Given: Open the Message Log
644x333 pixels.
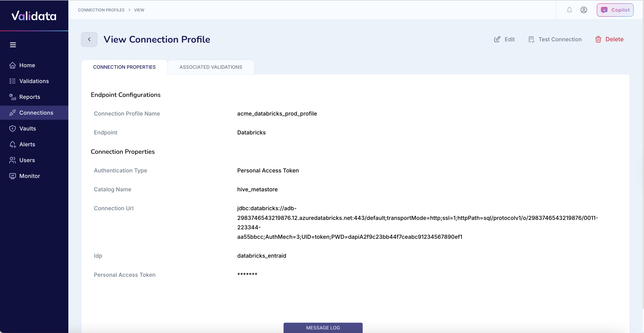Looking at the screenshot, I should 323,328.
